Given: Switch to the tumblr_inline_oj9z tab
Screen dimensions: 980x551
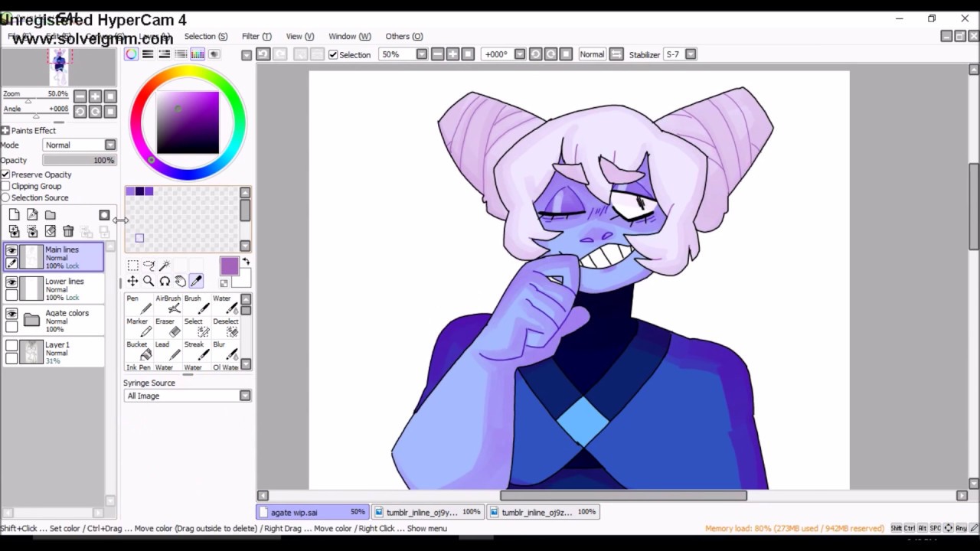Looking at the screenshot, I should tap(543, 512).
